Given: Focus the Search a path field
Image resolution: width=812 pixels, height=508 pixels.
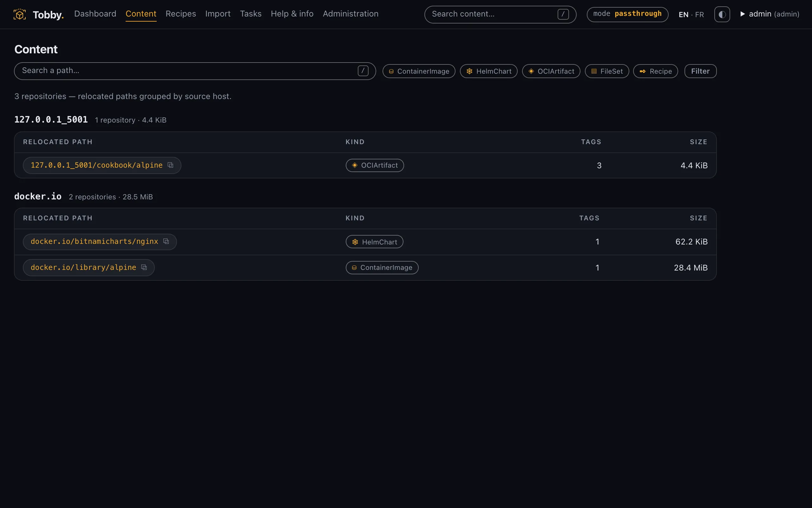Looking at the screenshot, I should pos(195,71).
